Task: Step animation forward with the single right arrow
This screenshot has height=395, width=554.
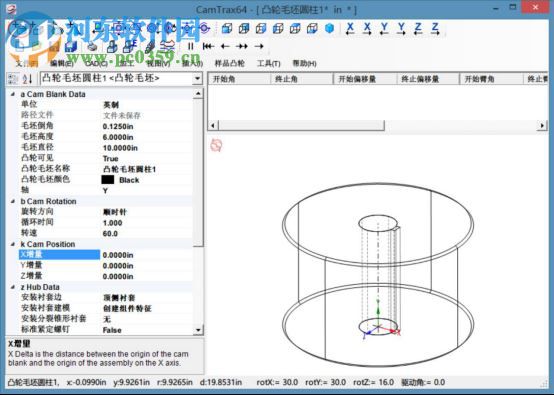Action: 259,46
